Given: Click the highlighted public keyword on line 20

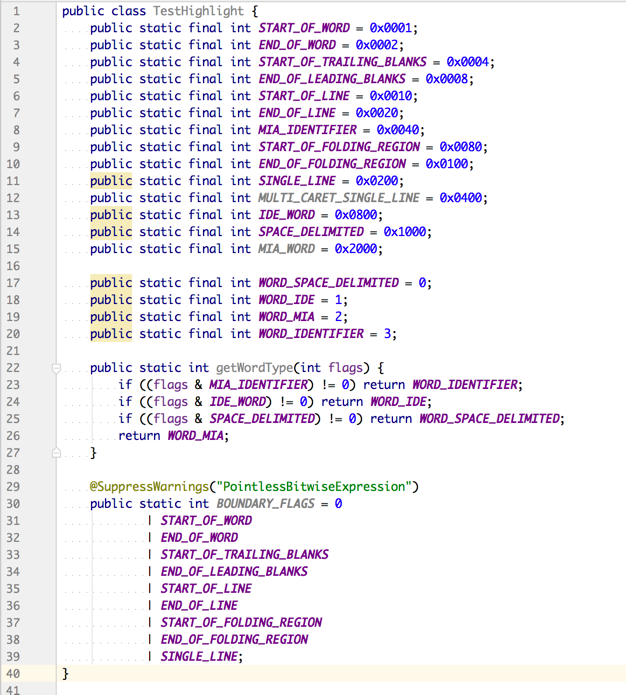Looking at the screenshot, I should pyautogui.click(x=111, y=334).
